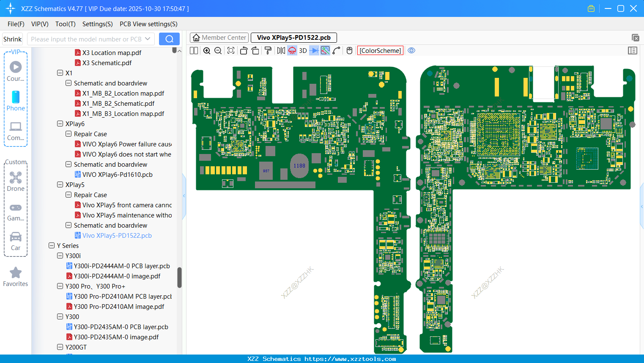Click the zoom in magnifier icon

207,51
